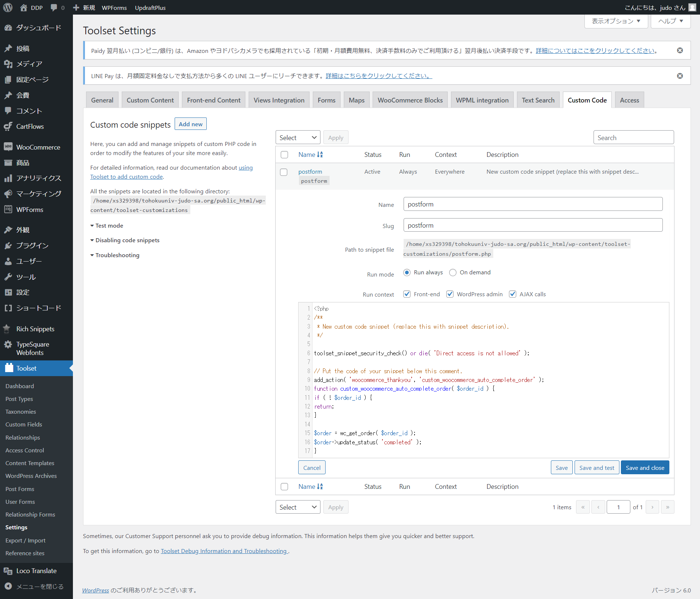Viewport: 700px width, 599px height.
Task: Open the WooCommerce icon
Action: pos(8,147)
